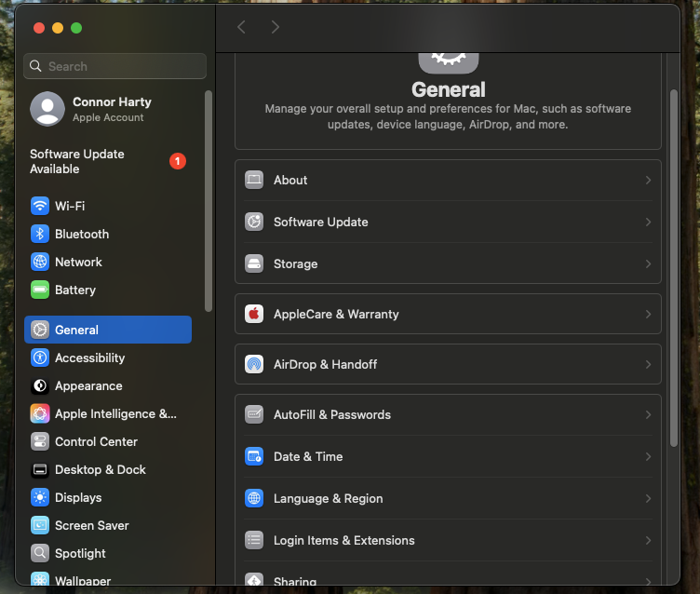
Task: Click the AutoFill & Passwords icon
Action: click(254, 414)
